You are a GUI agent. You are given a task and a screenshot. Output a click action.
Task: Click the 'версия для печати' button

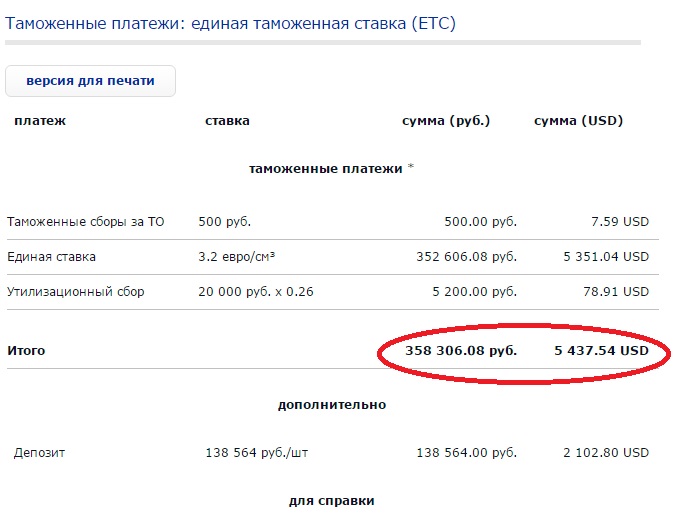pyautogui.click(x=90, y=81)
